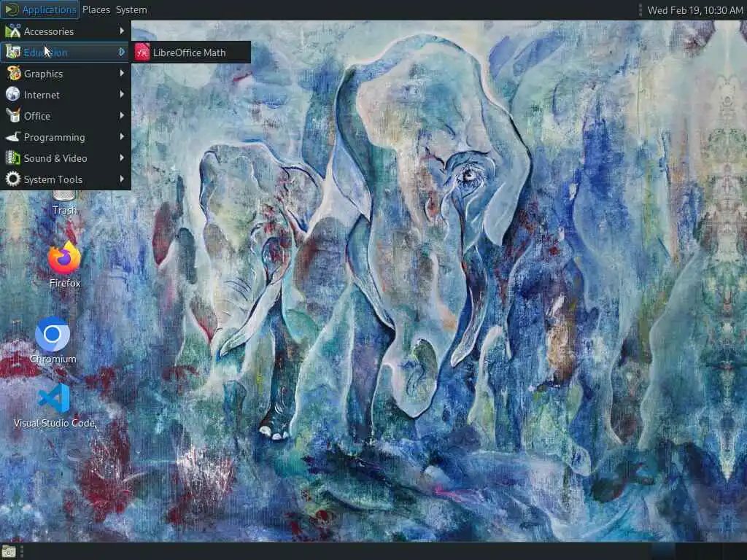
Task: Expand the Office submenu arrow
Action: click(x=122, y=115)
